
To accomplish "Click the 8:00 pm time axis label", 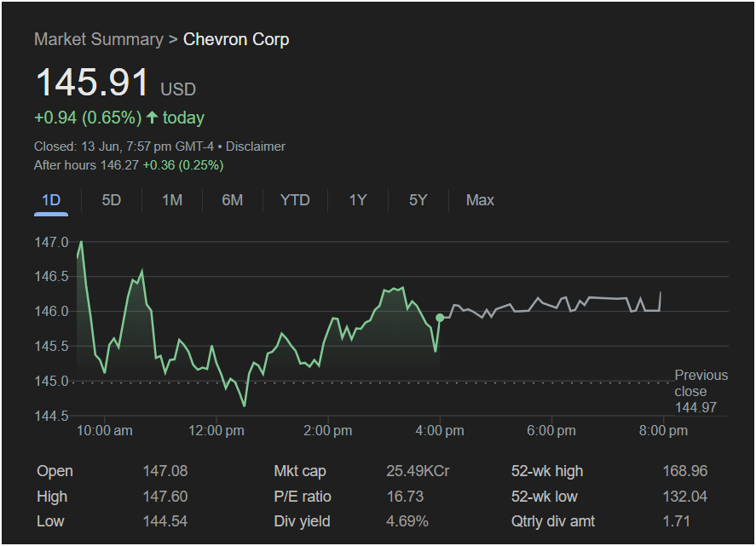I will point(663,430).
